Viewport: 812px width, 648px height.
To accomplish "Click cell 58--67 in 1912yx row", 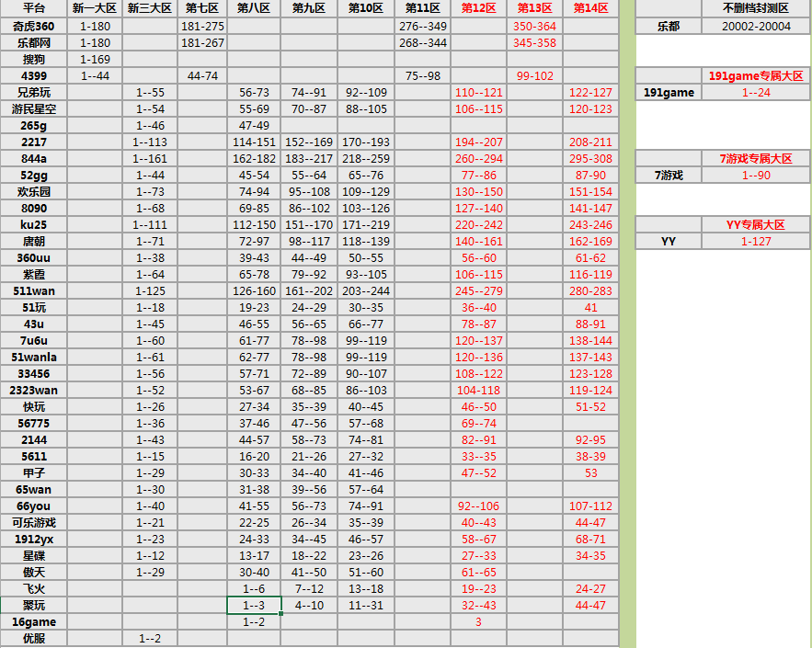I will (x=478, y=540).
